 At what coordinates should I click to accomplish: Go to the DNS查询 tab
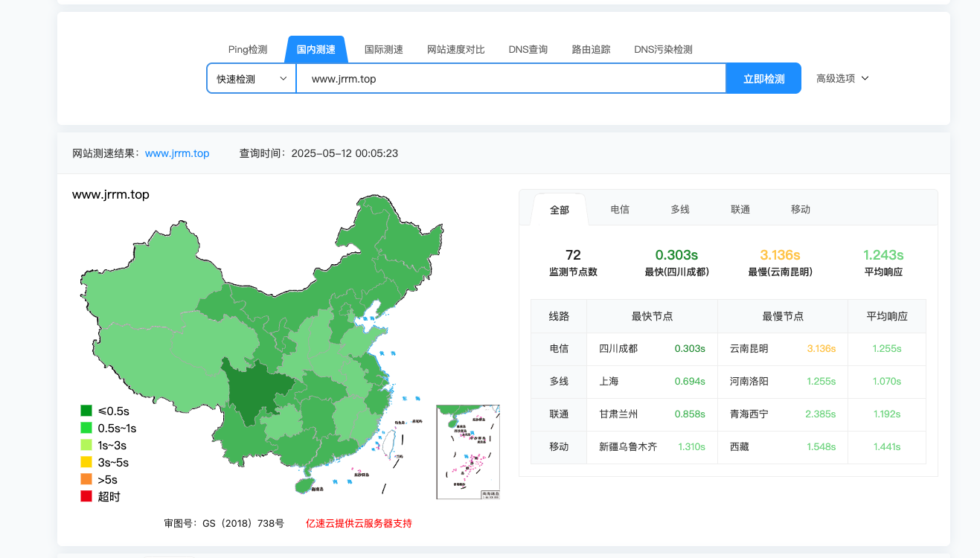coord(528,50)
